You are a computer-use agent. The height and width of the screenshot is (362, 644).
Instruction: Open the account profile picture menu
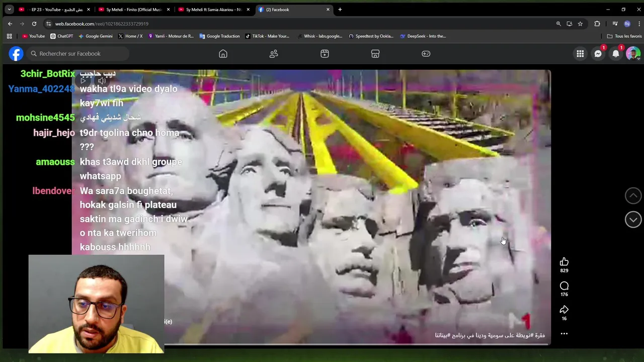click(x=633, y=54)
